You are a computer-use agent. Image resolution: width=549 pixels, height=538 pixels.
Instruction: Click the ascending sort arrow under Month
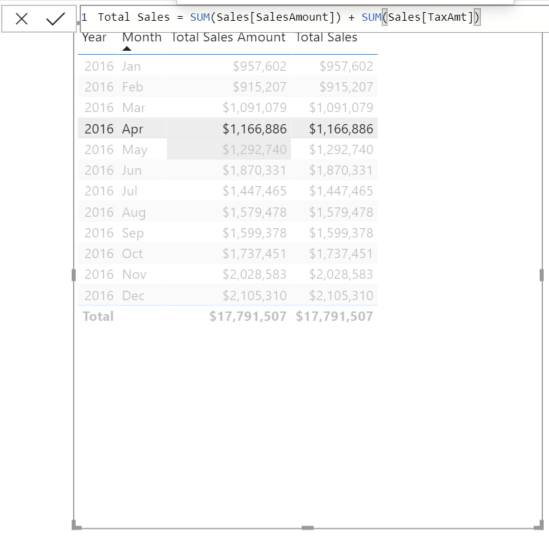tap(127, 49)
